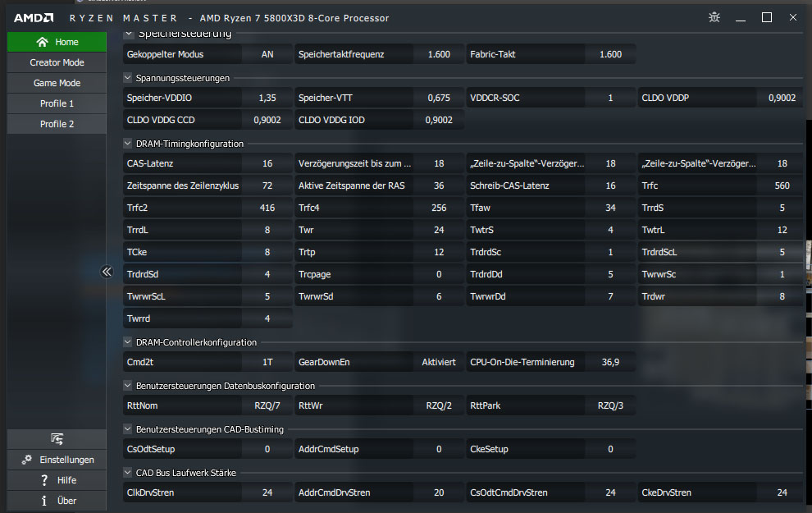Click Speicher-VTT value 0,675

pyautogui.click(x=439, y=98)
